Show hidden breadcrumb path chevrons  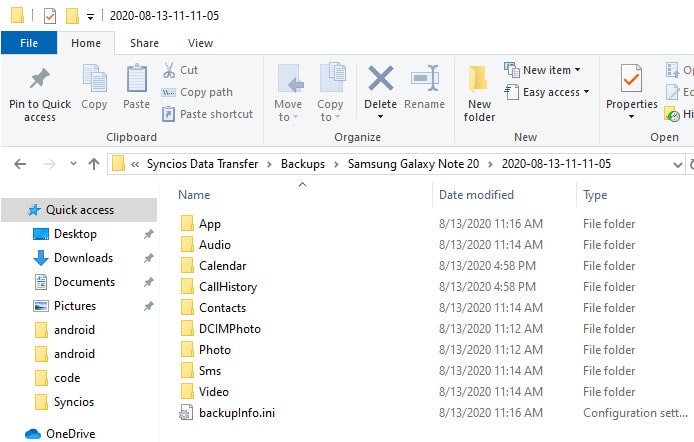tap(135, 165)
